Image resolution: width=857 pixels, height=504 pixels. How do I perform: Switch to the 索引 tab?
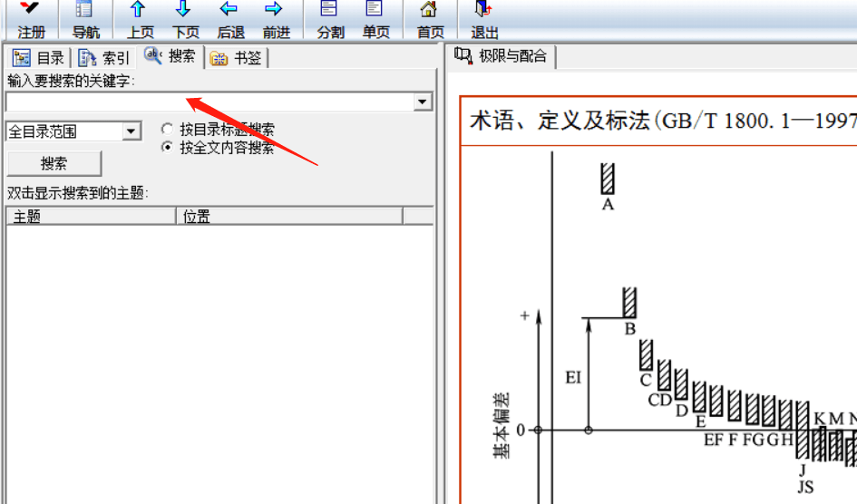103,57
